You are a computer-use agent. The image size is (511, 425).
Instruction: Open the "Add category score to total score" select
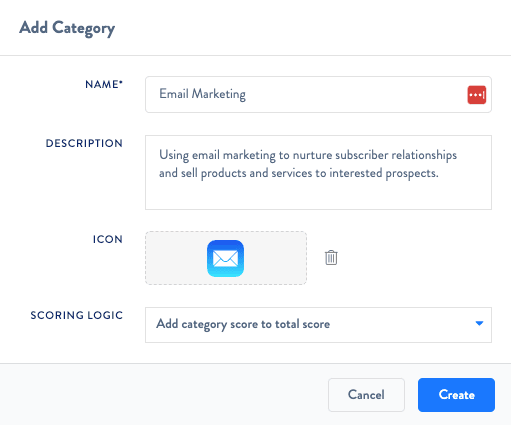coord(318,325)
